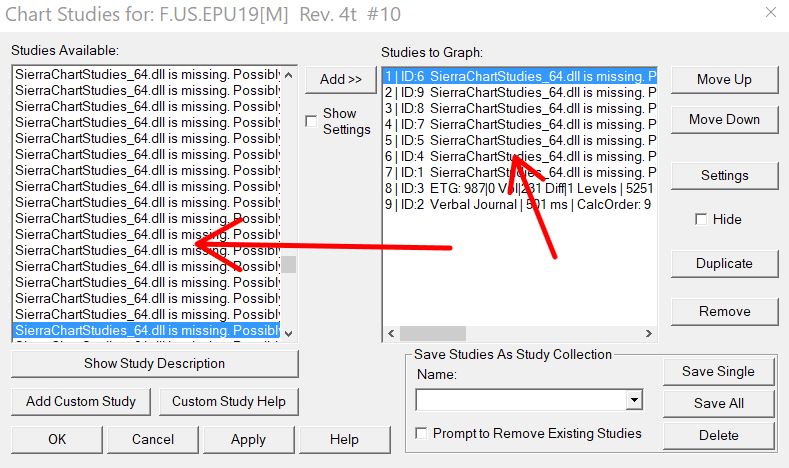This screenshot has width=789, height=468.
Task: Duplicate the selected study
Action: coord(724,263)
